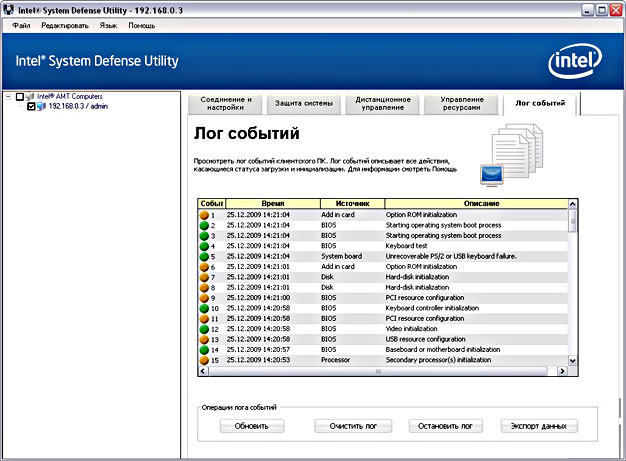Uncheck the 192.168.0.3 / admin checkbox
626x461 pixels.
(x=31, y=106)
